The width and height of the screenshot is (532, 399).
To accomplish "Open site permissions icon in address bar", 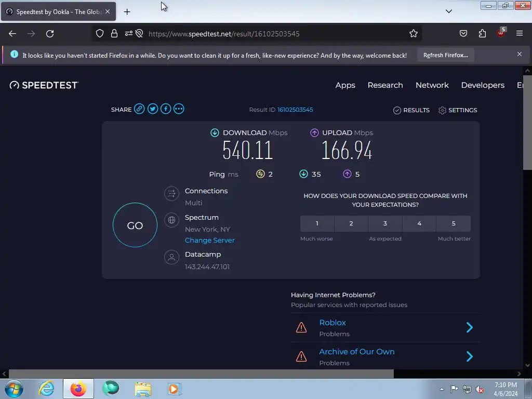I will [129, 34].
